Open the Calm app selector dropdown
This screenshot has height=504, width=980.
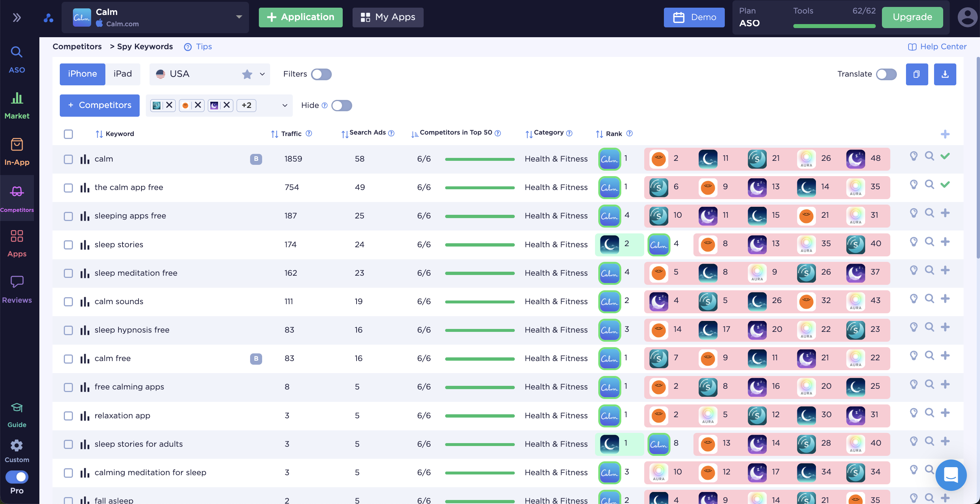(155, 18)
